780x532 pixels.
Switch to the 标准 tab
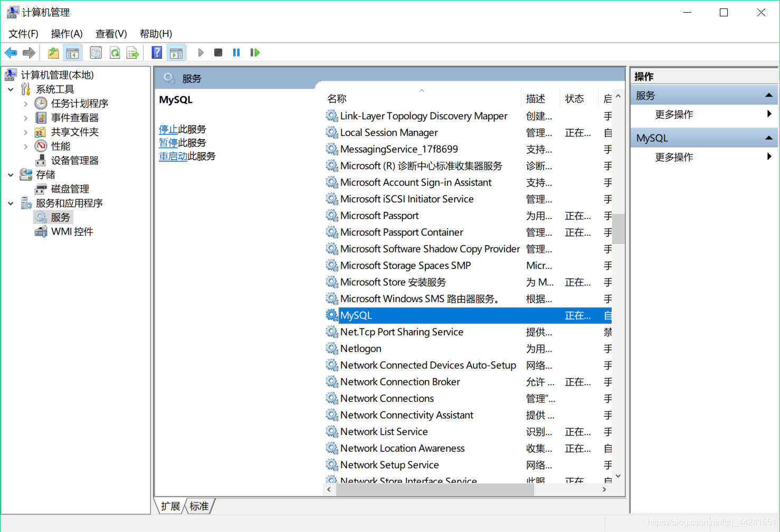pyautogui.click(x=199, y=506)
